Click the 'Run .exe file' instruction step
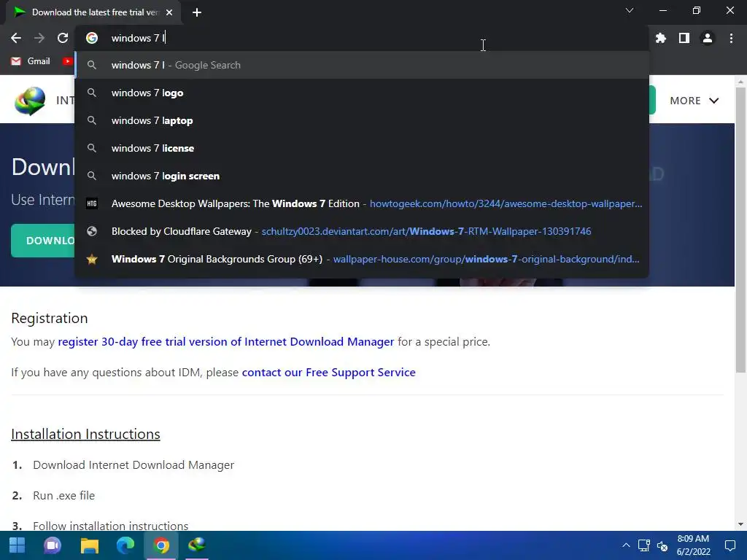 [x=64, y=495]
